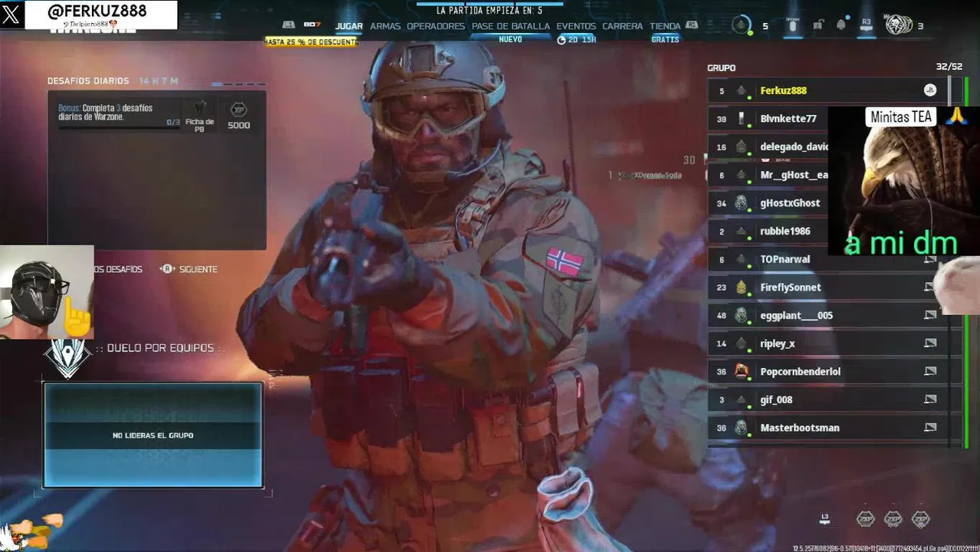980x552 pixels.
Task: Click the 2D 15H event timer
Action: click(577, 39)
